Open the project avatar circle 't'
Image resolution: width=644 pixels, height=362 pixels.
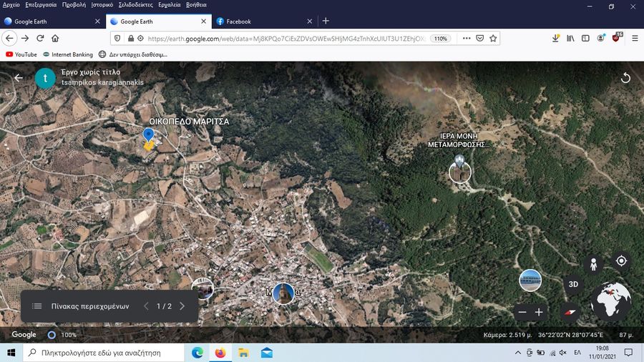tap(45, 78)
